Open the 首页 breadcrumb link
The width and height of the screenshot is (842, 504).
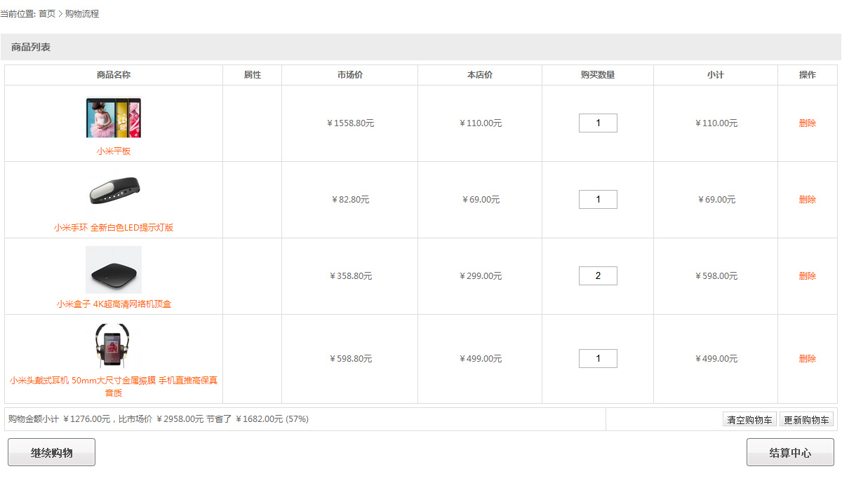pos(47,14)
